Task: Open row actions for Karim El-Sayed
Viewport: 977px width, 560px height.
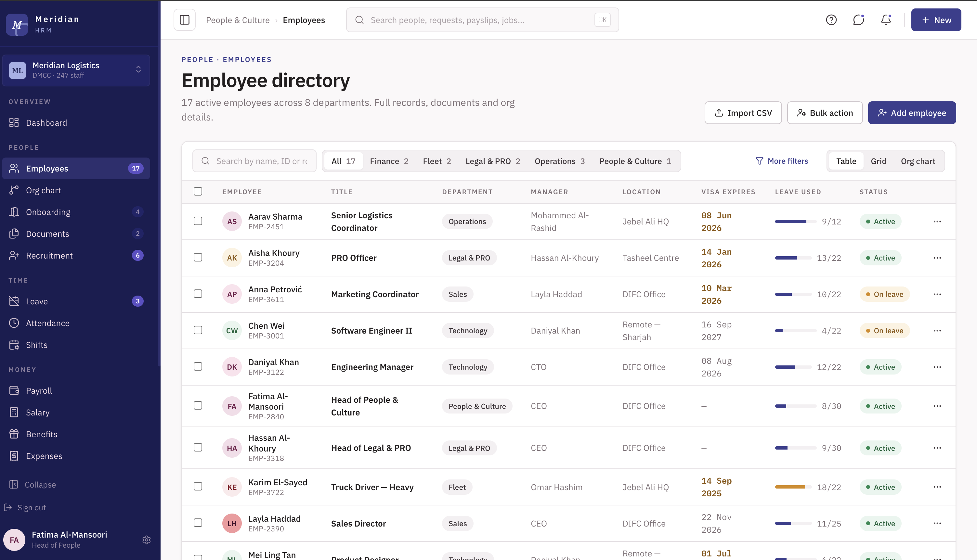Action: 937,487
